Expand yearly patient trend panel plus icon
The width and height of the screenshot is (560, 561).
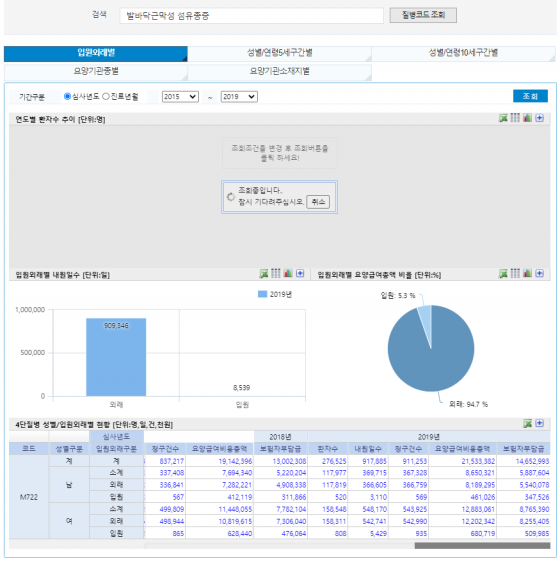pyautogui.click(x=540, y=118)
